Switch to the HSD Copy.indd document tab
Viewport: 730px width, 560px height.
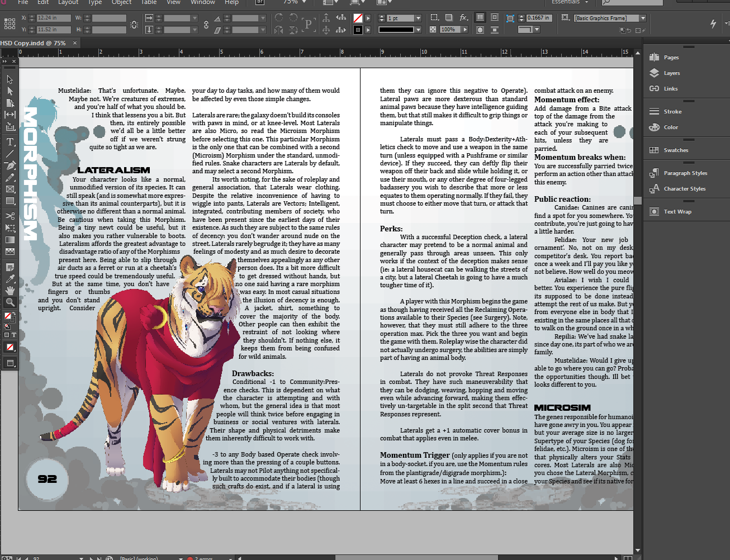[x=34, y=43]
